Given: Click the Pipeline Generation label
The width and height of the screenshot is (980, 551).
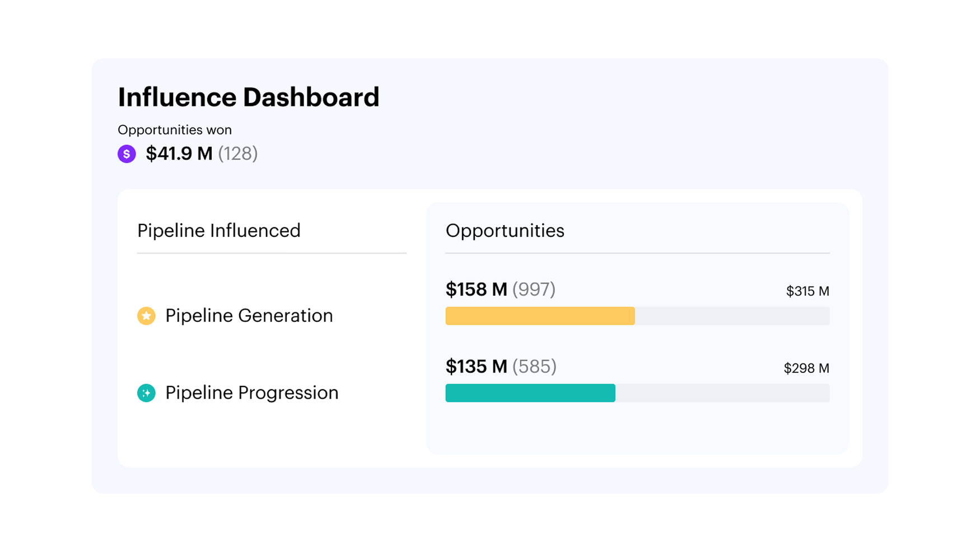Looking at the screenshot, I should tap(249, 316).
